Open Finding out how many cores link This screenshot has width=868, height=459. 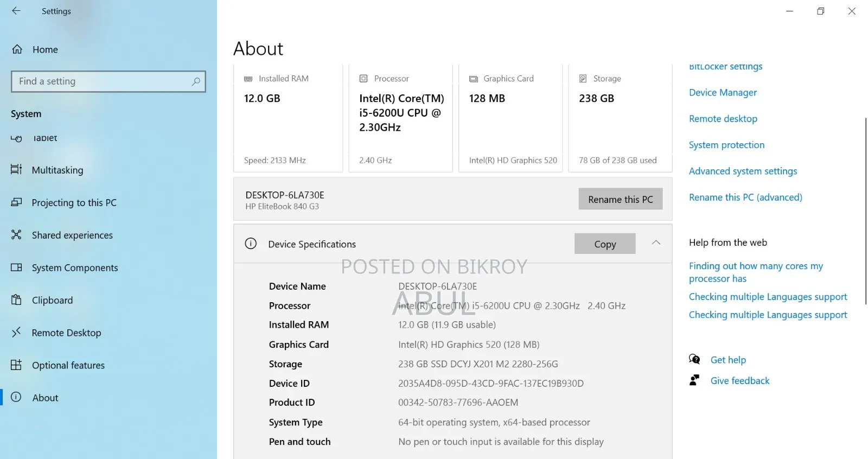coord(756,272)
